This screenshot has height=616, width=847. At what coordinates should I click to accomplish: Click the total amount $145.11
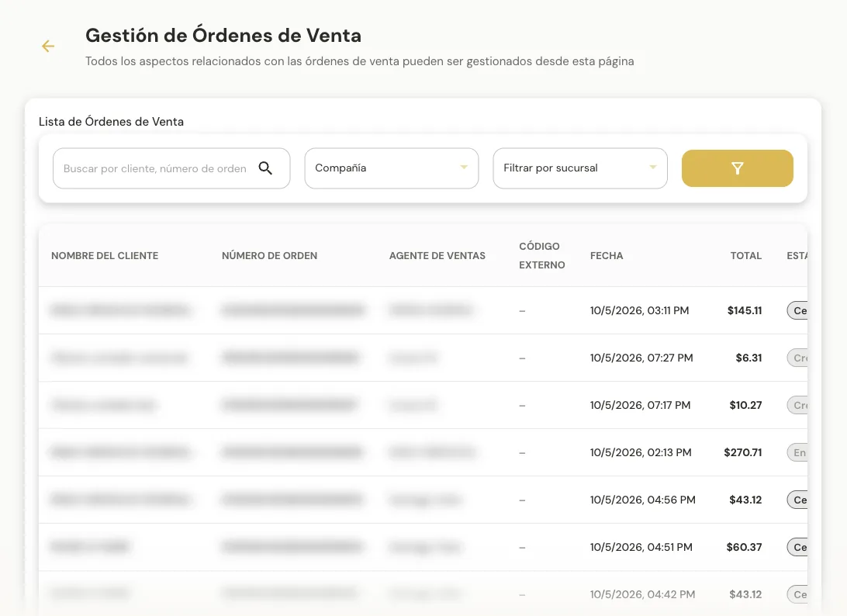[x=745, y=310]
